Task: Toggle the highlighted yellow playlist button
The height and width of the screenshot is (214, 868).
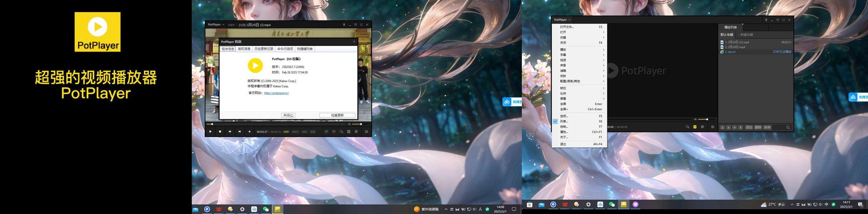Action: point(694,127)
